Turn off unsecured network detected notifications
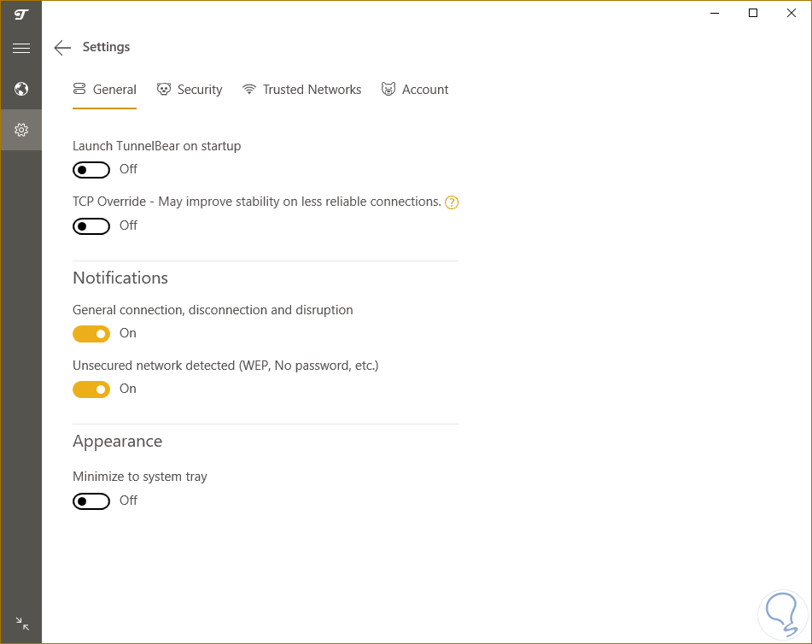This screenshot has height=644, width=812. pos(91,389)
